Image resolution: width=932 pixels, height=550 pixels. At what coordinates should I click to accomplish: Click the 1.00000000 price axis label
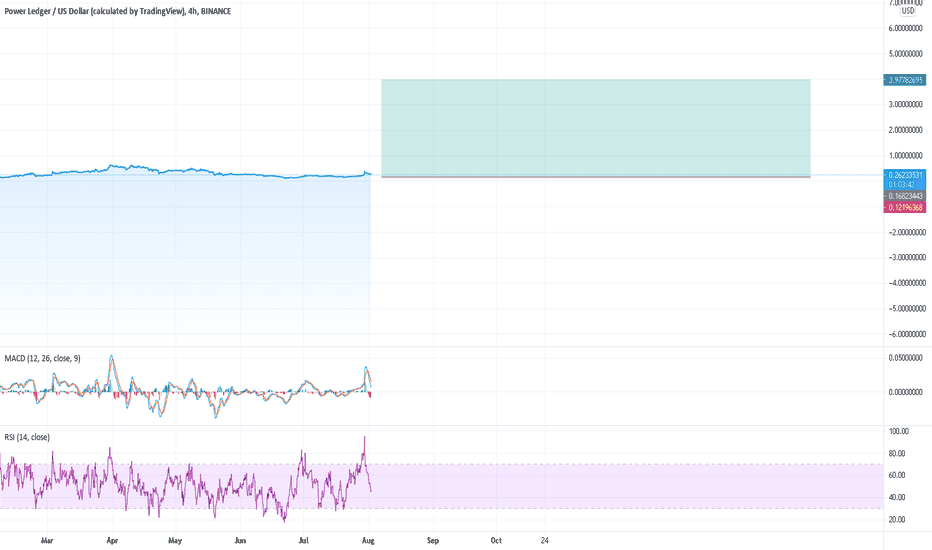tap(906, 156)
